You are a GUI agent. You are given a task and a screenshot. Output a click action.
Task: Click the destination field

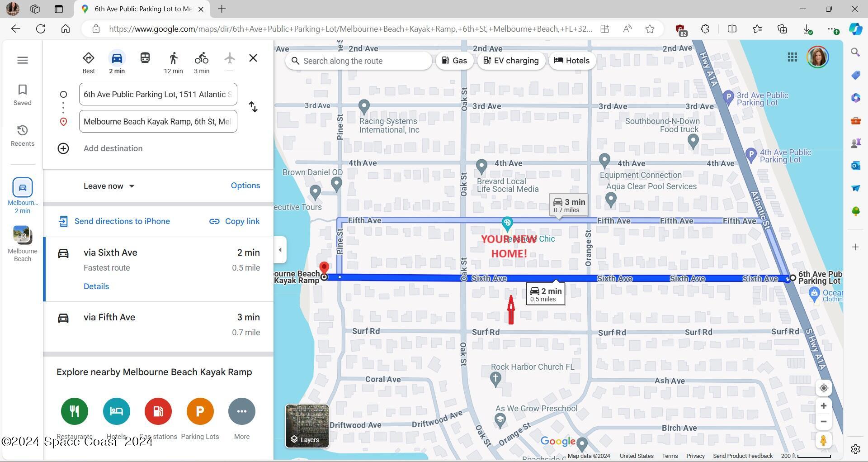click(x=158, y=121)
